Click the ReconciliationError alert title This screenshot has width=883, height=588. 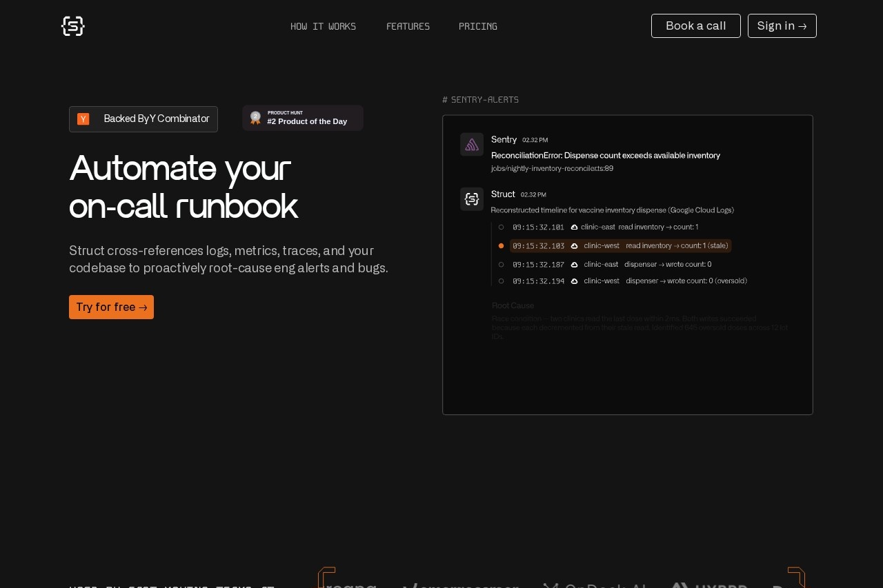[x=605, y=155]
